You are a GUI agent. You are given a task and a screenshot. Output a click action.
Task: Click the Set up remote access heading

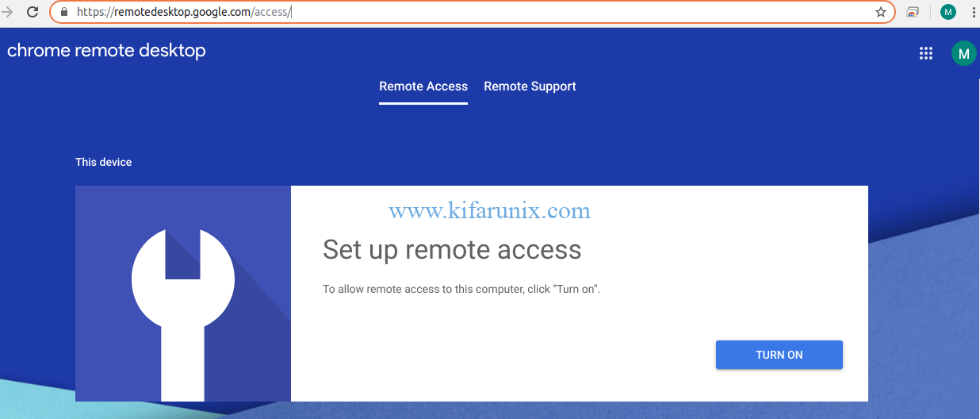click(452, 250)
